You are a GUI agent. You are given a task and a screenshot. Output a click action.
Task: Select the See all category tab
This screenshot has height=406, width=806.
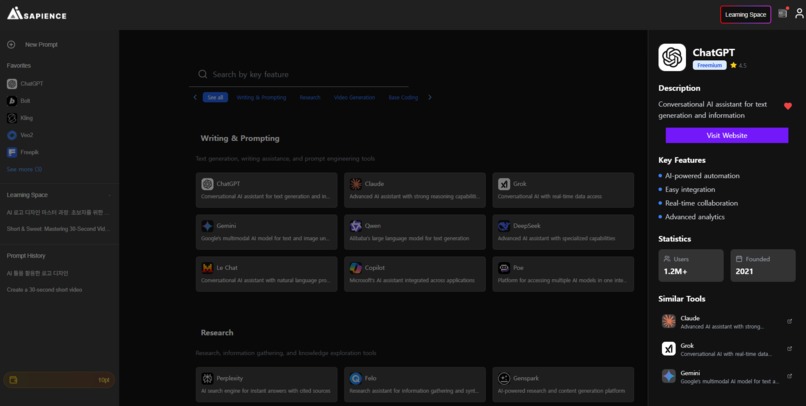click(x=215, y=98)
